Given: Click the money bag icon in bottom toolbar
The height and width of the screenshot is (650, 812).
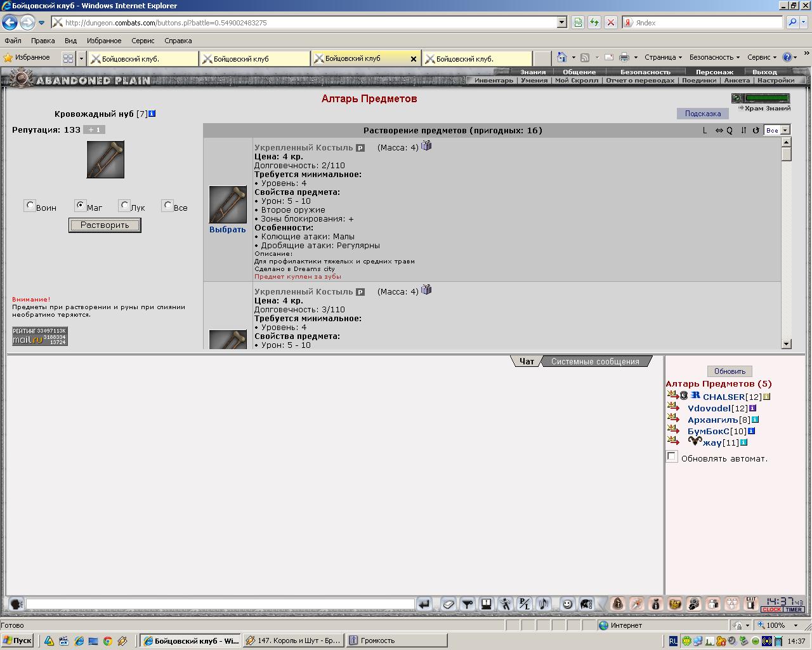Looking at the screenshot, I should tap(655, 604).
